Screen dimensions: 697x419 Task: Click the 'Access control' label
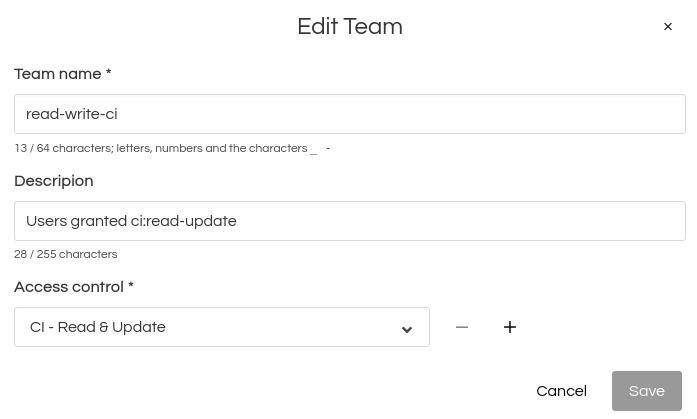(68, 287)
